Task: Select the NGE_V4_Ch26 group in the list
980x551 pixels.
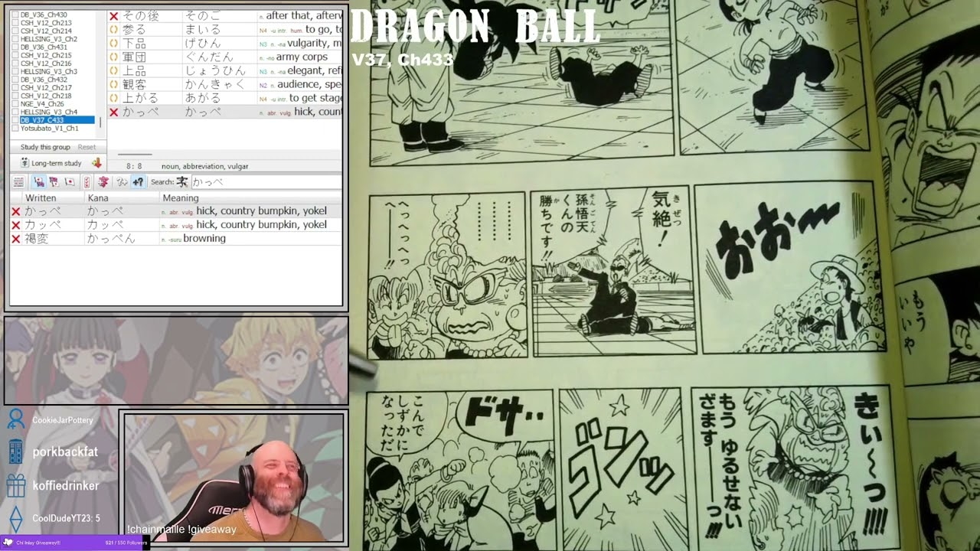Action: pos(42,103)
